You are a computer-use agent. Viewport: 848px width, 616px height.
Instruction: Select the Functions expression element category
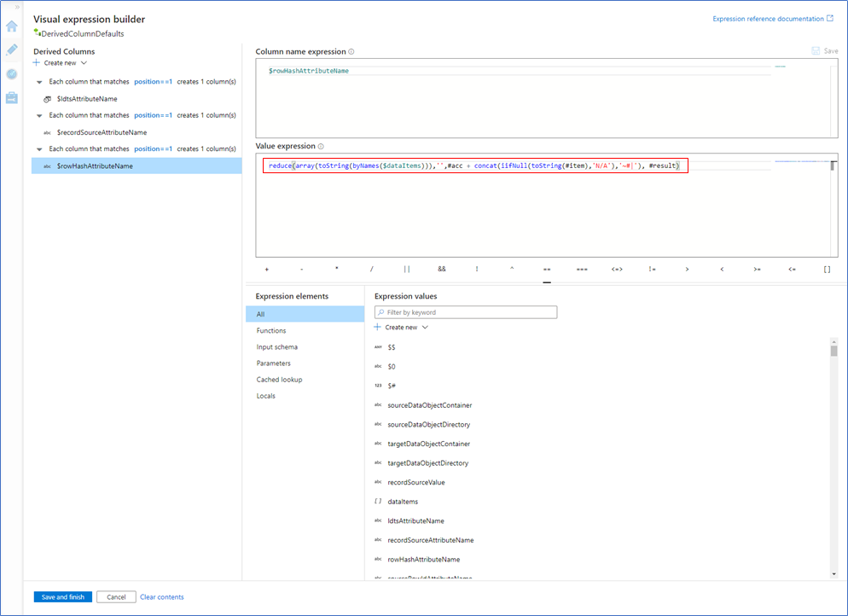tap(271, 331)
